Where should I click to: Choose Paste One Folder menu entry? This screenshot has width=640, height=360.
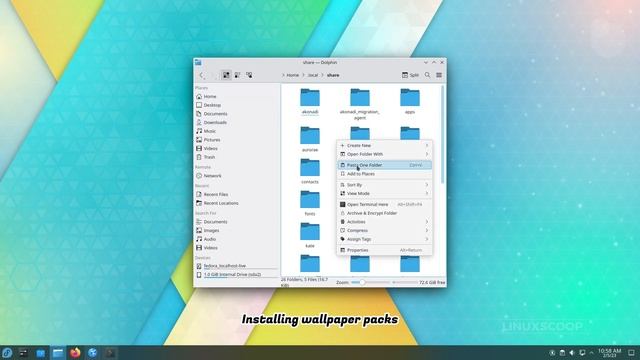384,165
